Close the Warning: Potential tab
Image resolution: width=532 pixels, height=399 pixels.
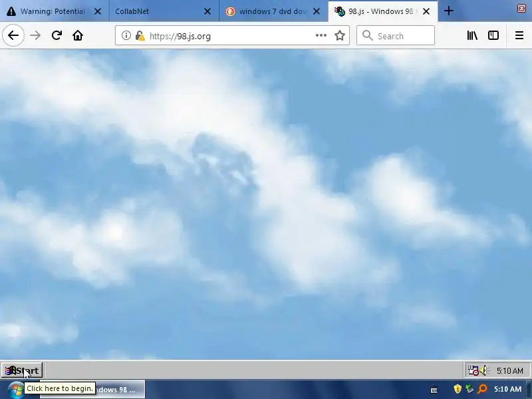tap(98, 11)
